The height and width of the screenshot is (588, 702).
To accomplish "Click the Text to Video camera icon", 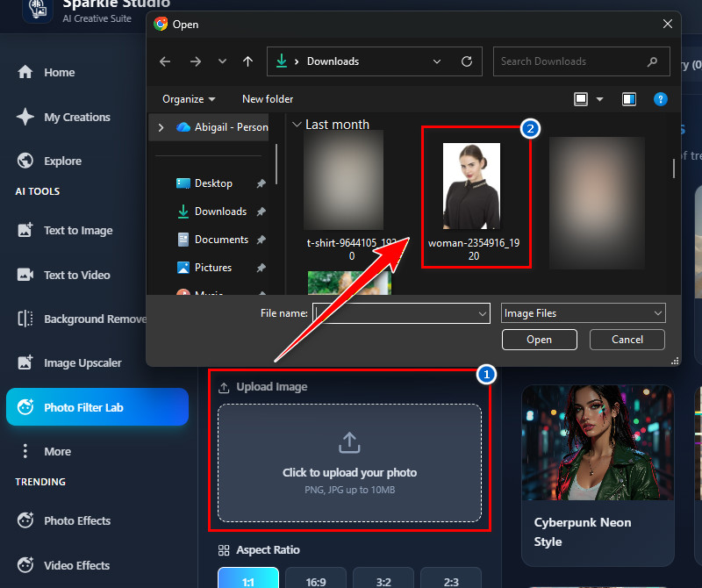I will click(x=25, y=275).
